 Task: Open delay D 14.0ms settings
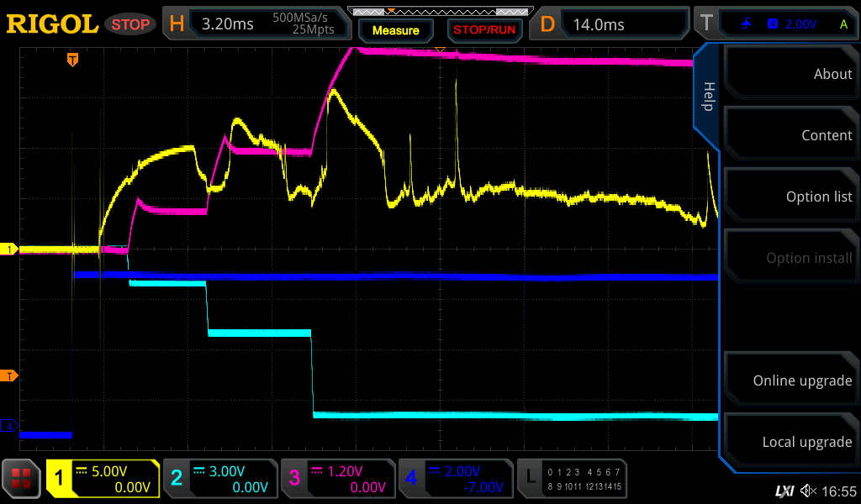click(612, 24)
